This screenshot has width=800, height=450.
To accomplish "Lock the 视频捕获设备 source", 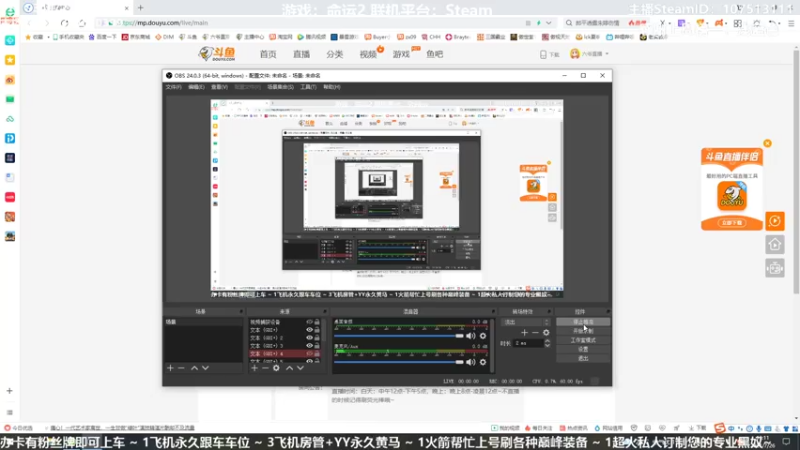I will coord(317,322).
